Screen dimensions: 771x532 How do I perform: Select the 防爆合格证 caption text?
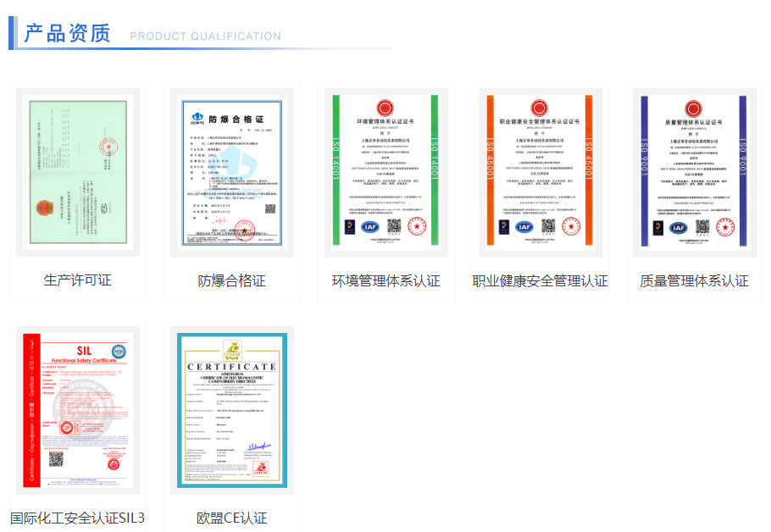(x=231, y=280)
